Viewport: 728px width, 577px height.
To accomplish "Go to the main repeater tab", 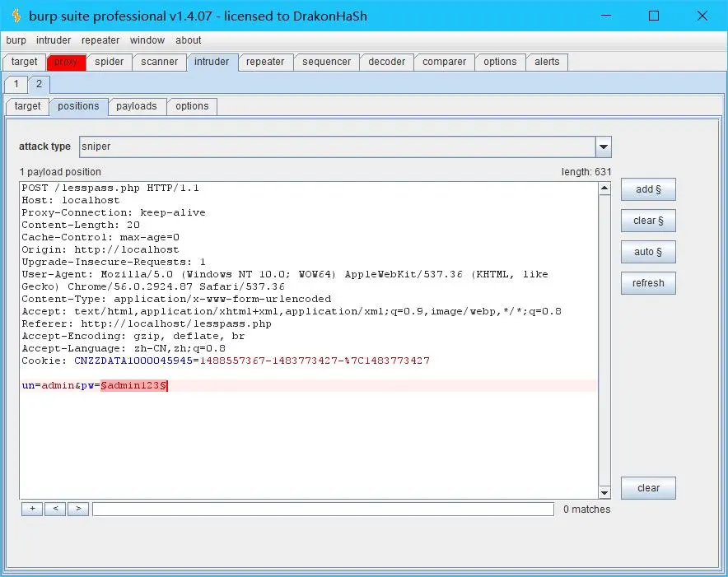I will (x=265, y=62).
